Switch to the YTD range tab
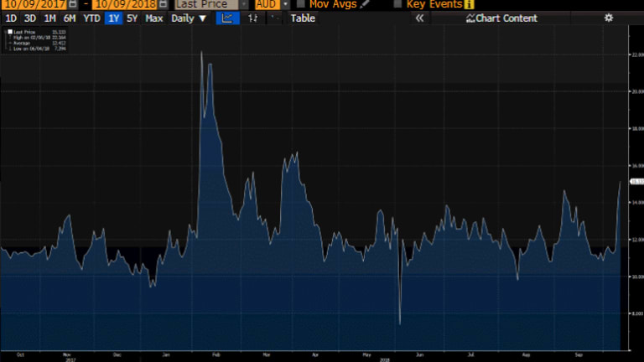Image resolution: width=644 pixels, height=362 pixels. click(x=91, y=18)
